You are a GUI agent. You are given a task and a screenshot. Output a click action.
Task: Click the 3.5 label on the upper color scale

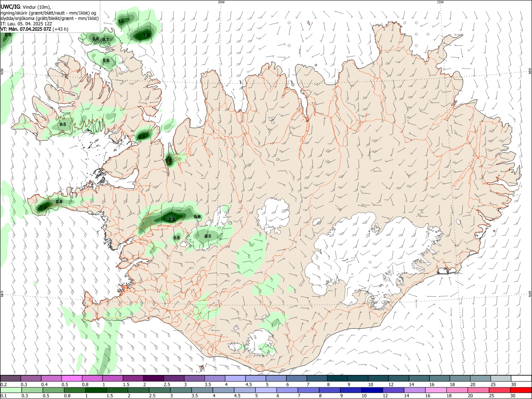tap(208, 384)
